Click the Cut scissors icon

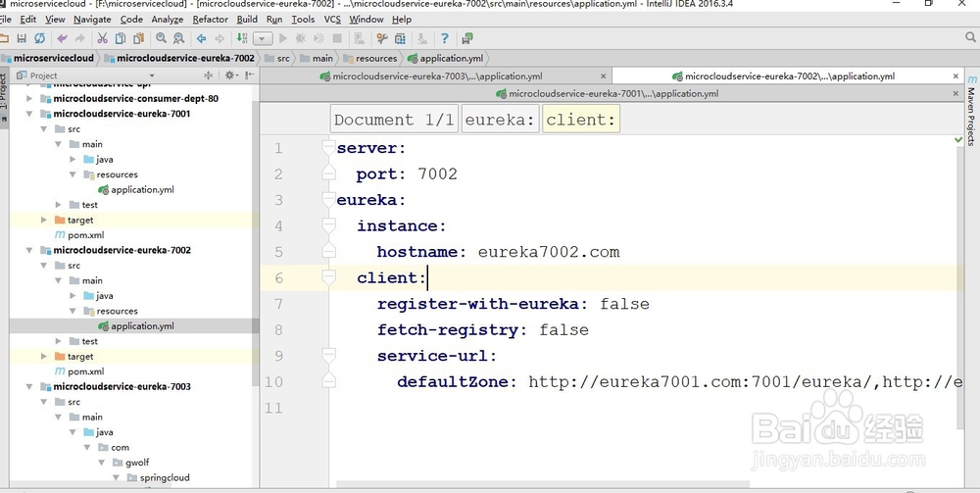103,39
